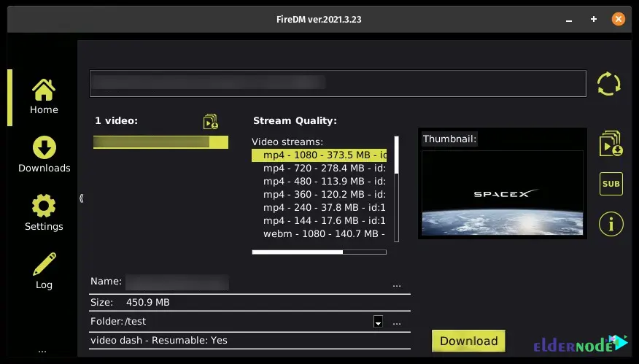The height and width of the screenshot is (364, 639).
Task: Open the Log pencil in sidebar
Action: pos(44,271)
